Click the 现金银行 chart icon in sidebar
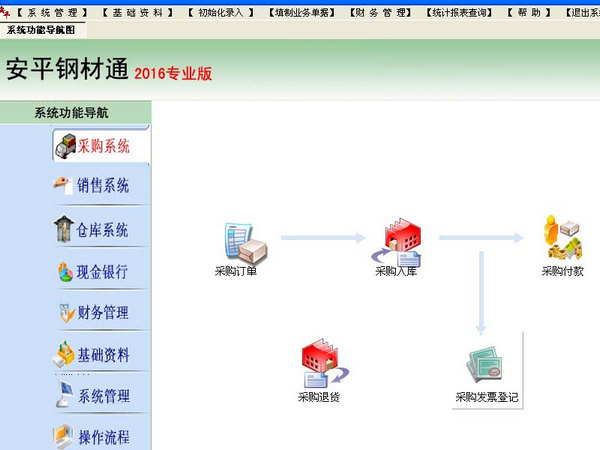The image size is (600, 450). click(65, 271)
